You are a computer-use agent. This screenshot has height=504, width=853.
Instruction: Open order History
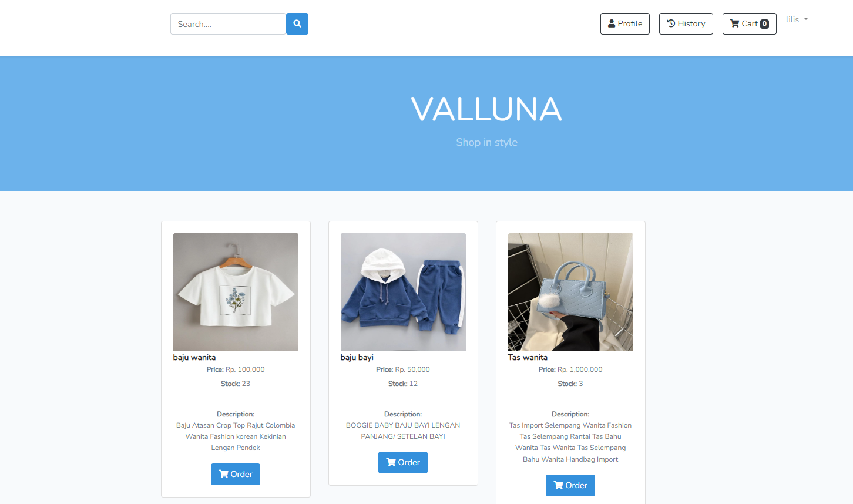coord(686,24)
